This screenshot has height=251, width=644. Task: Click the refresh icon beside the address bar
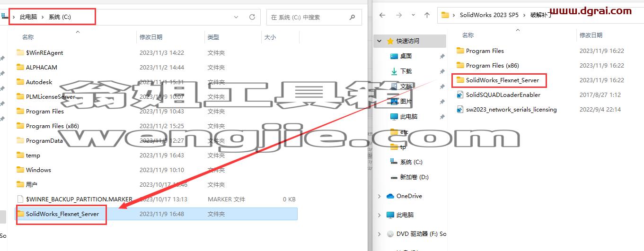click(x=252, y=17)
